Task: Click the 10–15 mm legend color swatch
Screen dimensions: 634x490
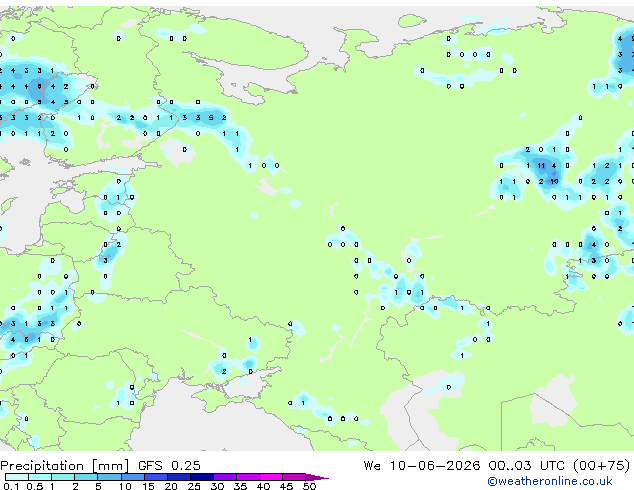Action: [x=133, y=477]
